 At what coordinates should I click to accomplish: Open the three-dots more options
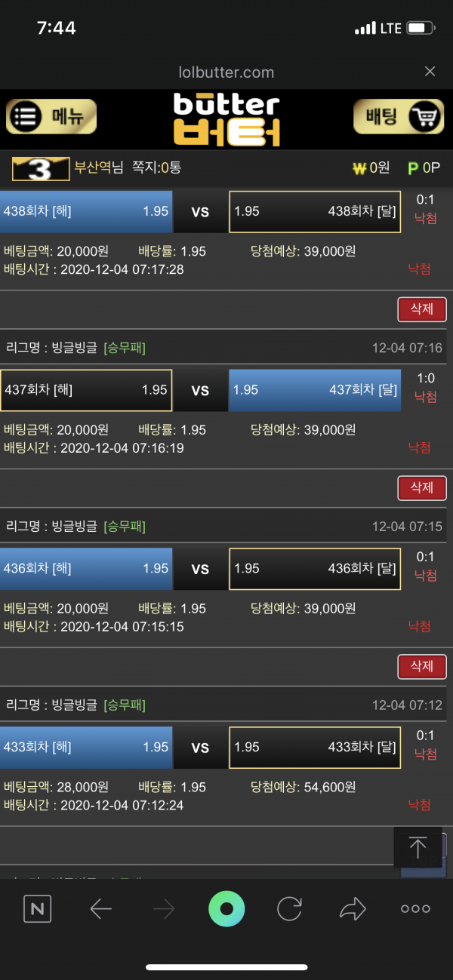click(415, 909)
